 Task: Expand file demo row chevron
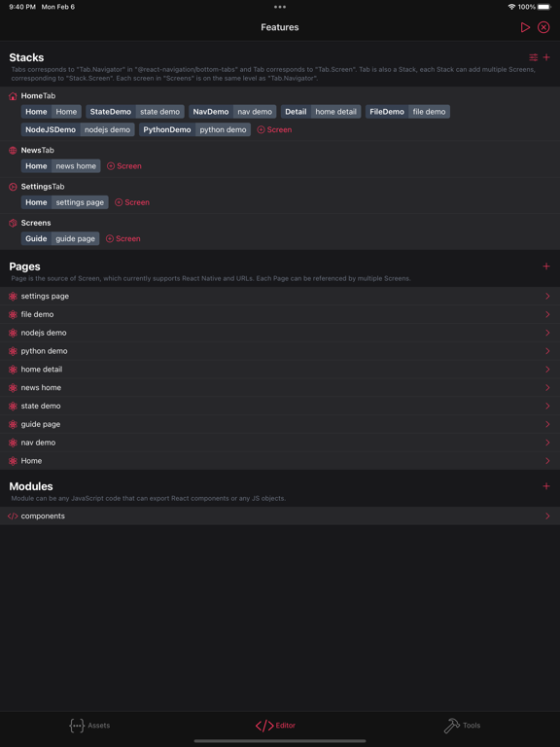point(547,314)
